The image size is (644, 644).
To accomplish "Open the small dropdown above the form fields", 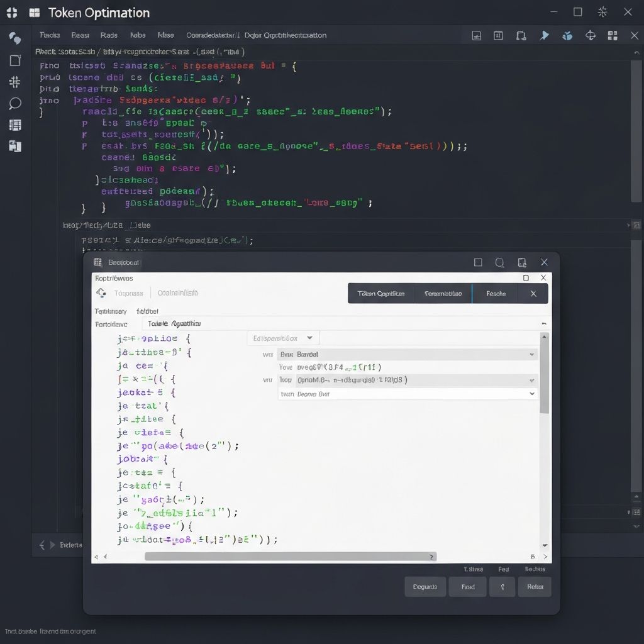I will click(283, 338).
